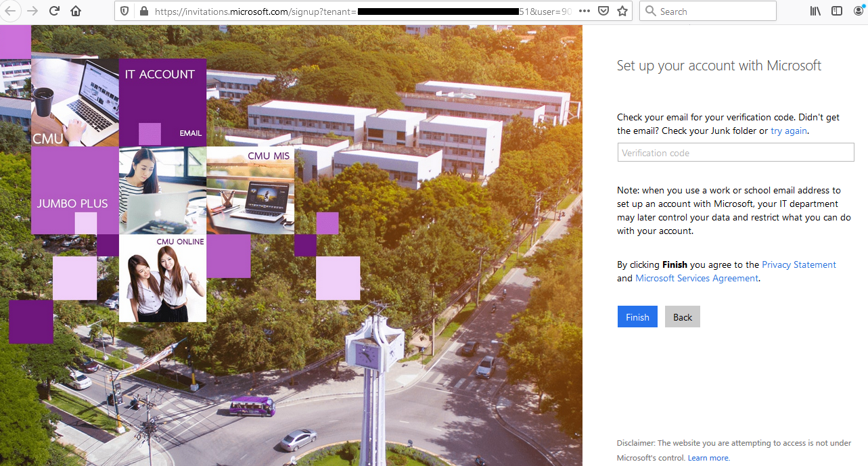The height and width of the screenshot is (466, 868).
Task: Open the Microsoft Services Agreement link
Action: (x=696, y=278)
